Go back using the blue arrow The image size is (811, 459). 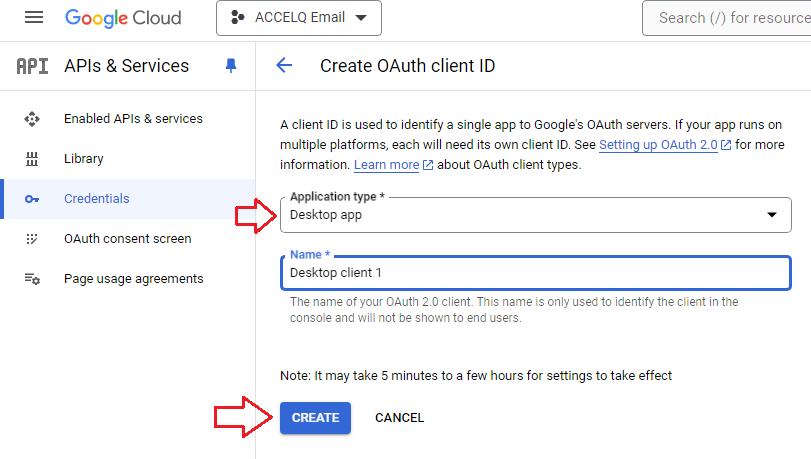[284, 65]
